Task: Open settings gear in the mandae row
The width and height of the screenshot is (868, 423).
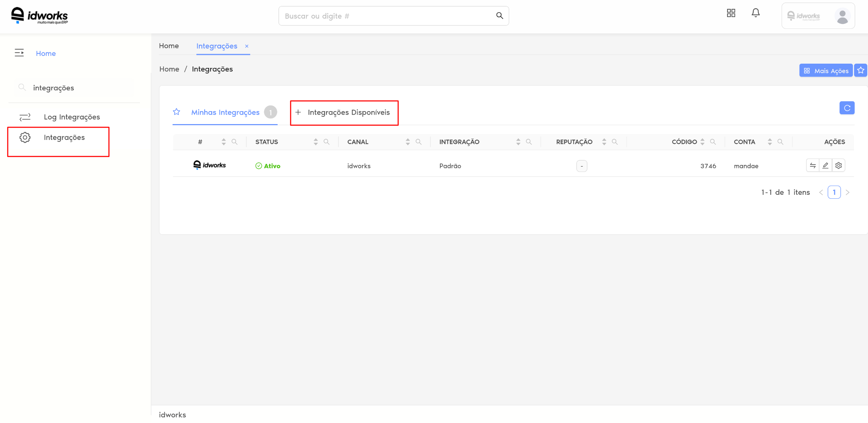Action: [x=838, y=165]
